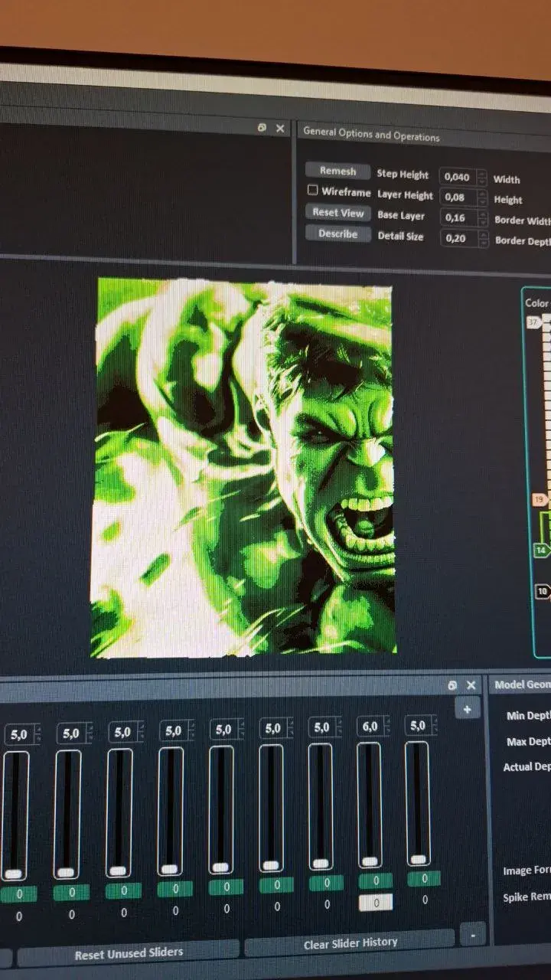Click the General Options and Operations panel title

coord(371,134)
